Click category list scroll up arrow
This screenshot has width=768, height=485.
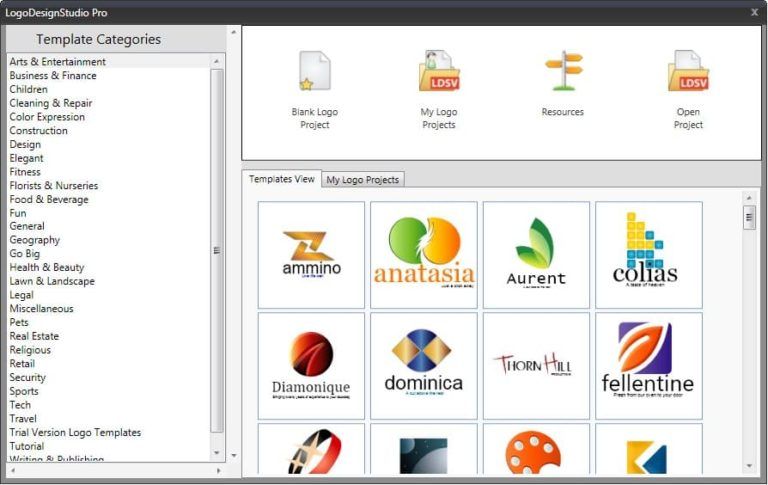pos(216,61)
